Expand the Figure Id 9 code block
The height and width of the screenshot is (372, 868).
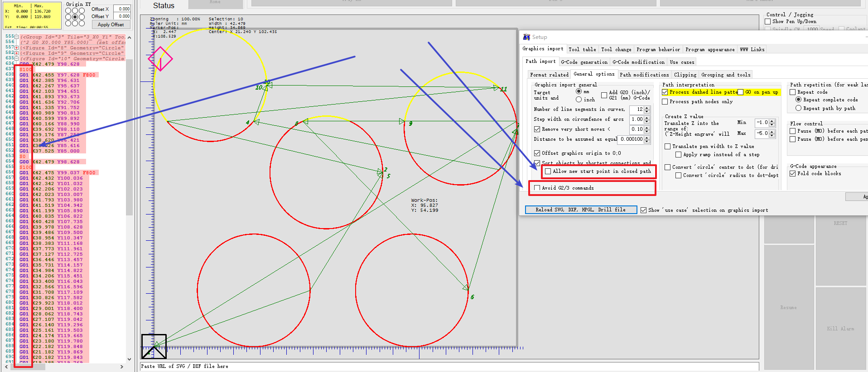[x=17, y=53]
